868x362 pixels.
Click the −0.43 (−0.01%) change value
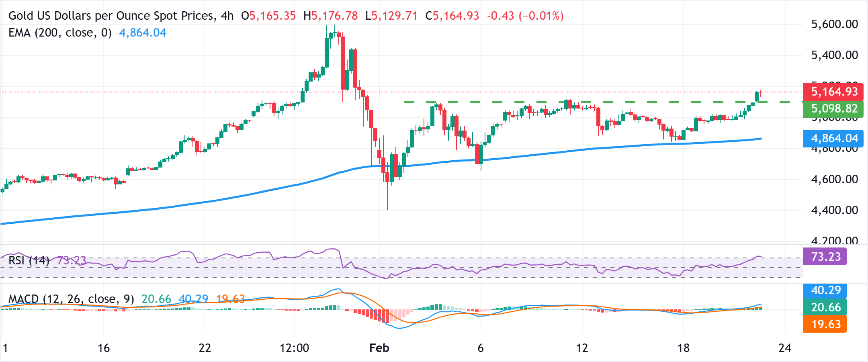click(x=525, y=16)
